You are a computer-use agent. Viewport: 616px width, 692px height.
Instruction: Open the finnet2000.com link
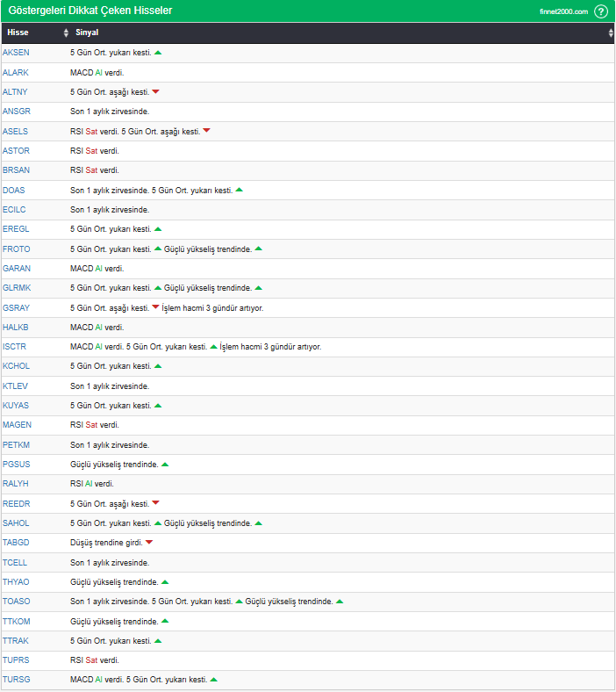563,11
